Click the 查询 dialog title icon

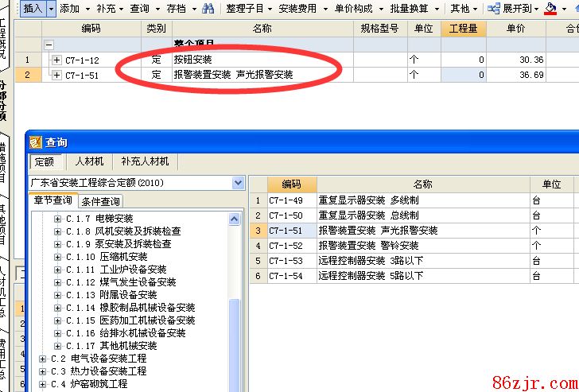(35, 142)
